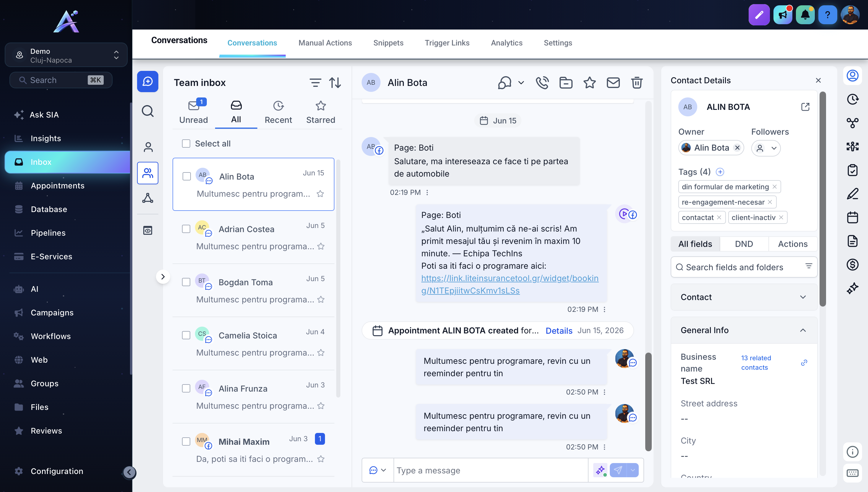Expand the Contact section

point(744,297)
